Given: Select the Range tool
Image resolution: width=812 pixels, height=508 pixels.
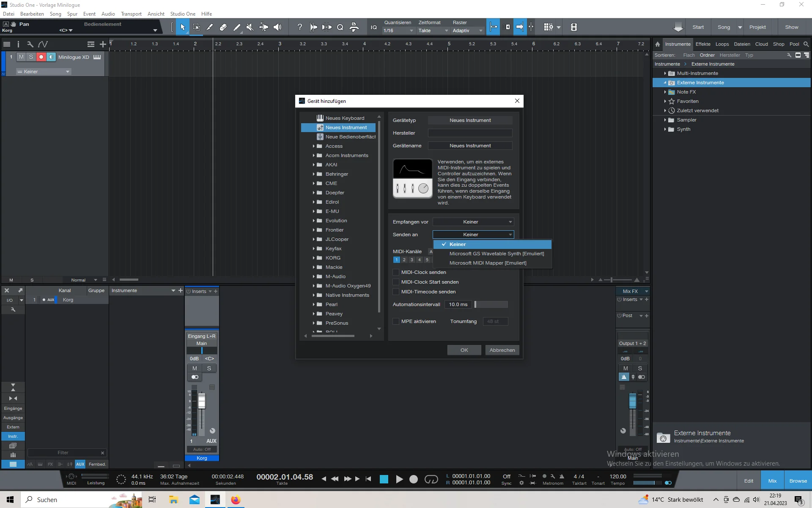Looking at the screenshot, I should pos(197,27).
